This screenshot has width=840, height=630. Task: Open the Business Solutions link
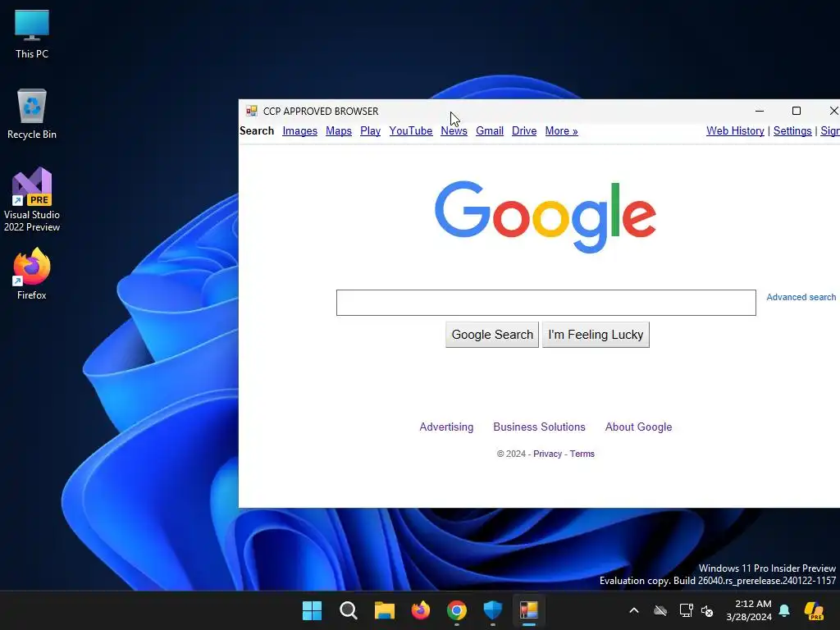click(539, 427)
